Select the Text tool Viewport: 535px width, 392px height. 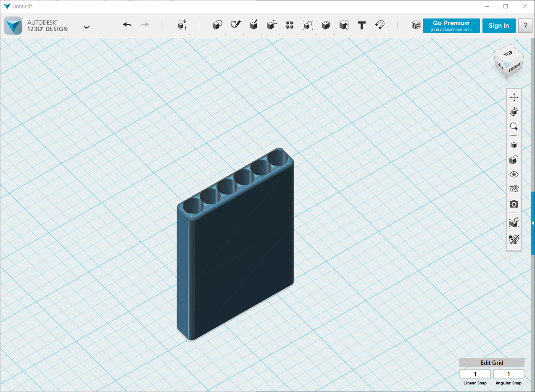point(361,25)
